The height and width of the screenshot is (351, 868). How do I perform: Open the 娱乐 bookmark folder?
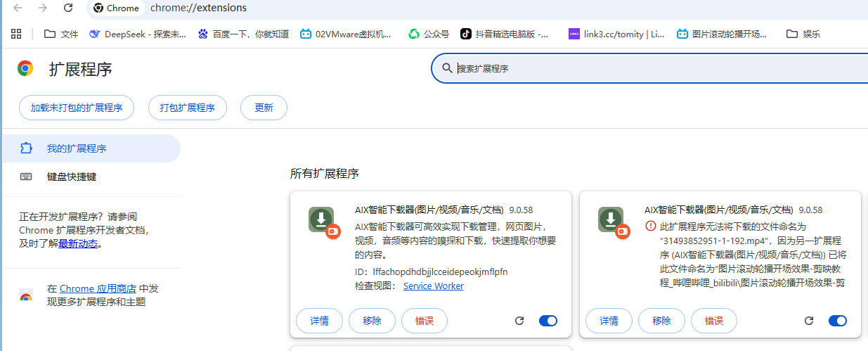coord(803,34)
